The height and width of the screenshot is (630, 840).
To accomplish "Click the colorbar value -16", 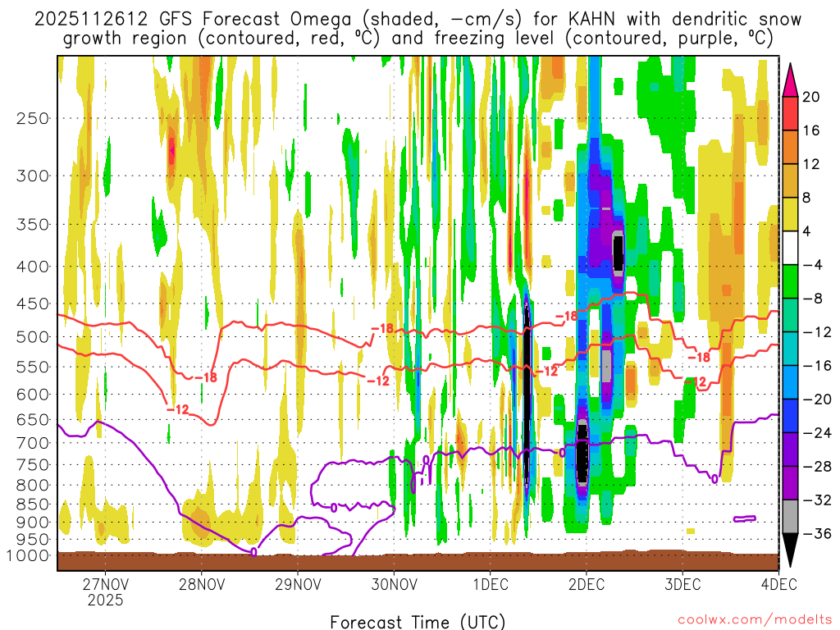I will [817, 366].
